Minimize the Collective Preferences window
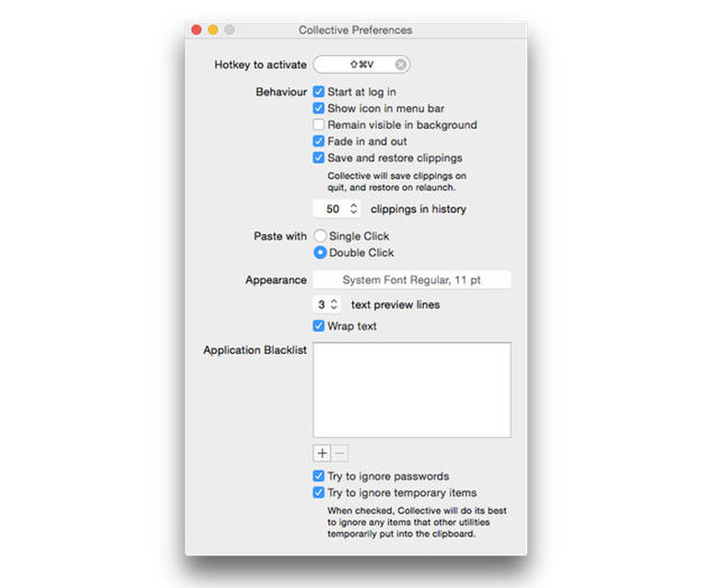The image size is (719, 588). tap(213, 30)
